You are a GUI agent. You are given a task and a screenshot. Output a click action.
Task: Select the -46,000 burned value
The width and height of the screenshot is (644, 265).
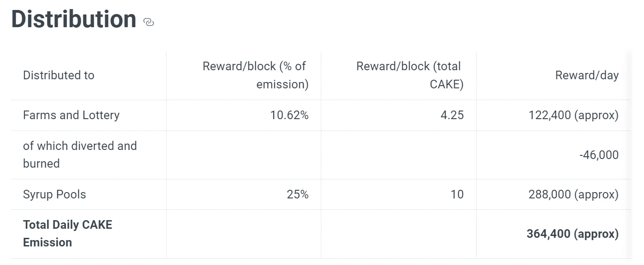pos(599,155)
